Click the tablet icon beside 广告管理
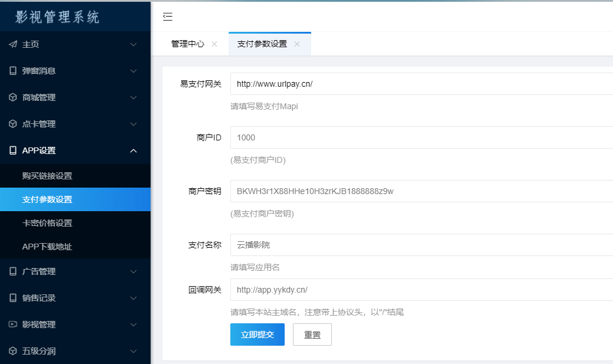 pos(13,271)
